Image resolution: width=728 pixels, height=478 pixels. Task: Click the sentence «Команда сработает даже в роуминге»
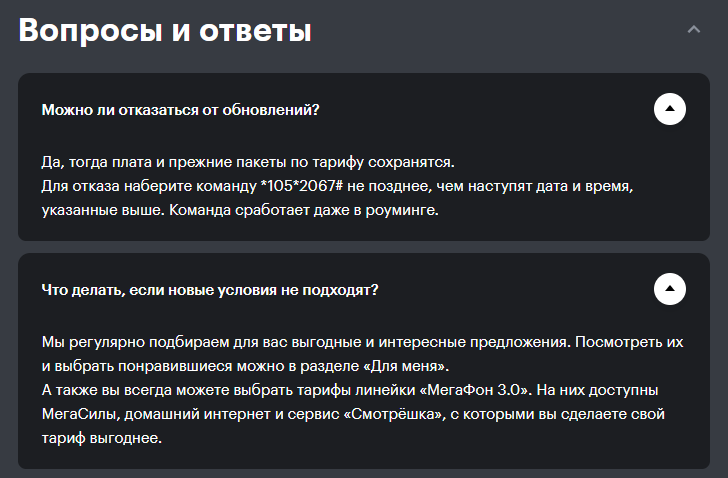click(x=304, y=210)
